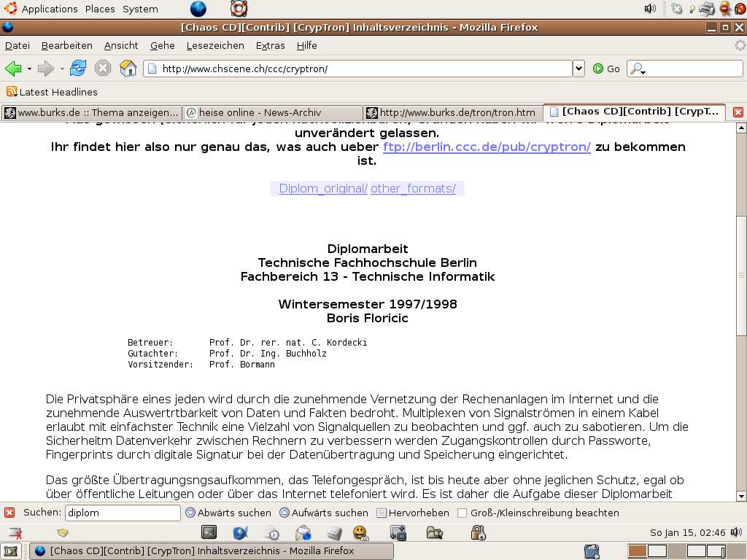Expand the URL history dropdown arrow
Image resolution: width=747 pixels, height=560 pixels.
578,69
